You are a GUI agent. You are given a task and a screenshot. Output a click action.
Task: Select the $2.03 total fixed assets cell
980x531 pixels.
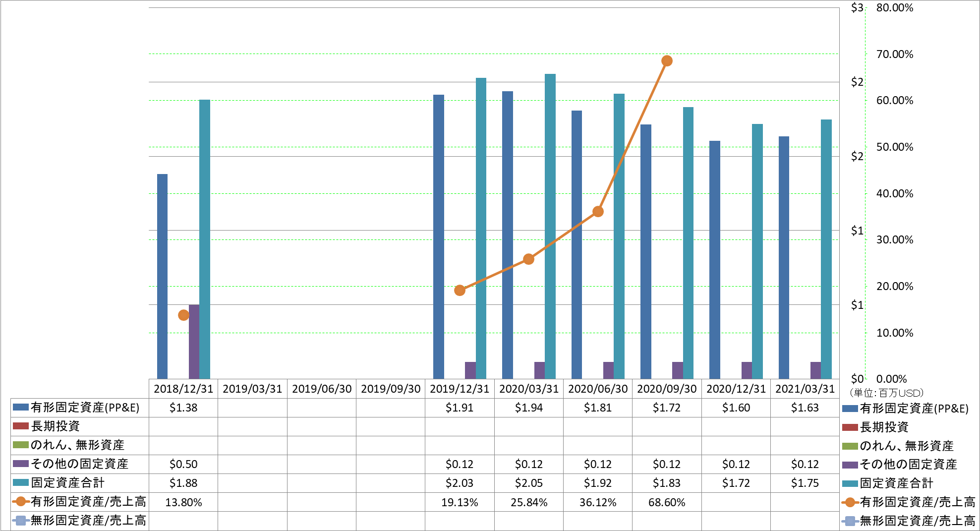(x=460, y=483)
